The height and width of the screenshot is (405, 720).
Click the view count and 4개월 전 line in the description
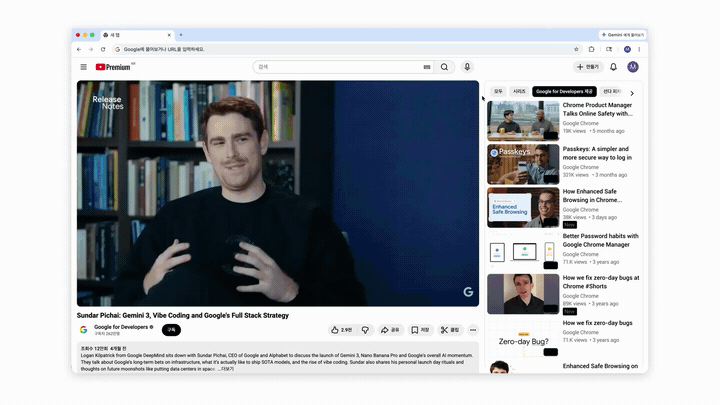103,349
